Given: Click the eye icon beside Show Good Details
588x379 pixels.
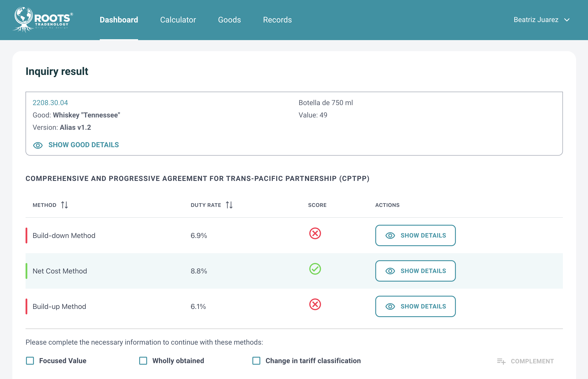Looking at the screenshot, I should pyautogui.click(x=38, y=145).
